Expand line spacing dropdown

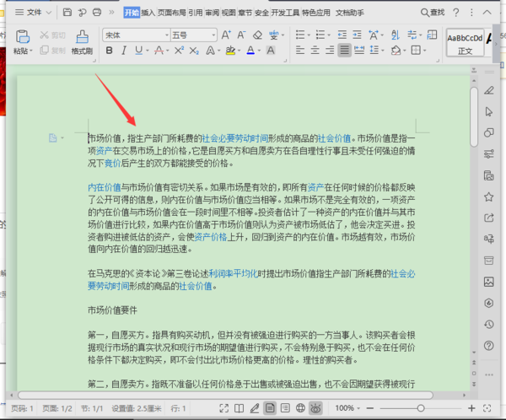[x=383, y=51]
